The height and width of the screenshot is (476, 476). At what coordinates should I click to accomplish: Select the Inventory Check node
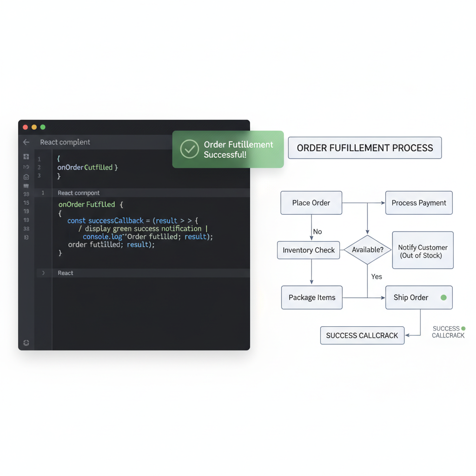tap(309, 250)
